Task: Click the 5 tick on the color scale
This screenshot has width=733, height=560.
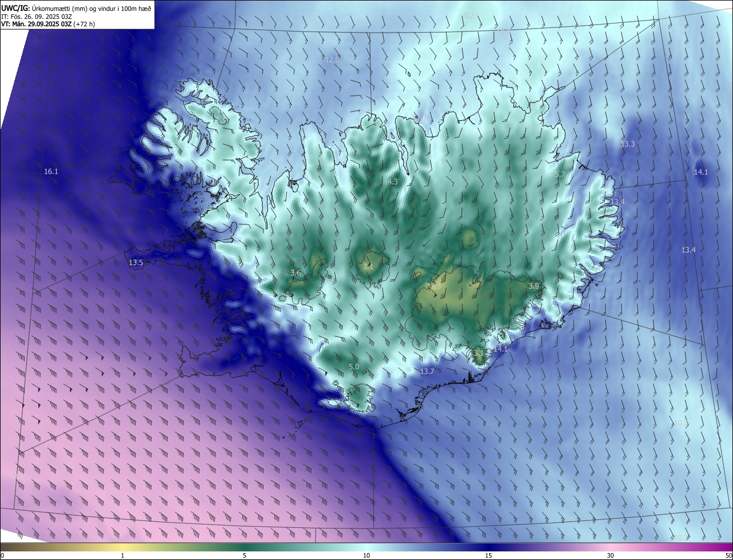Action: 245,555
